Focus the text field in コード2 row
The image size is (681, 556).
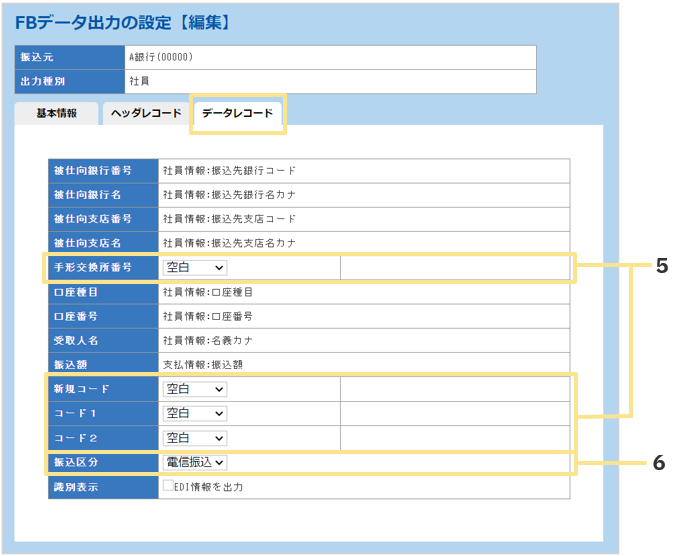[454, 438]
